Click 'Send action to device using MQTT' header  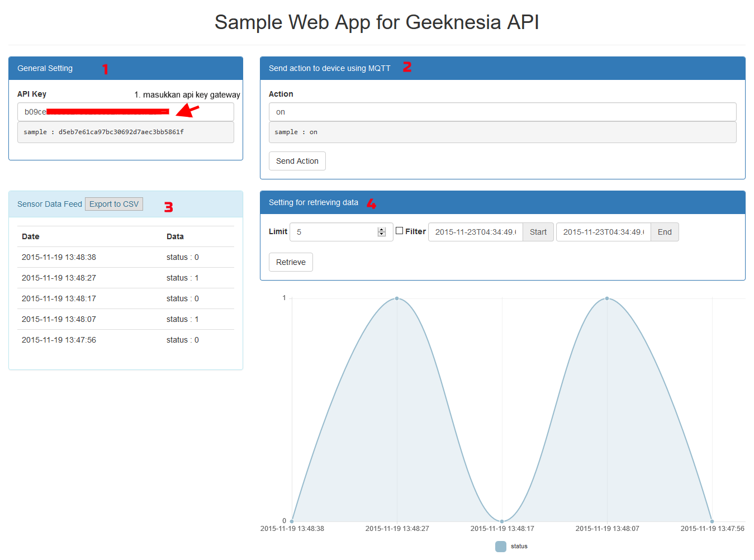pyautogui.click(x=502, y=68)
